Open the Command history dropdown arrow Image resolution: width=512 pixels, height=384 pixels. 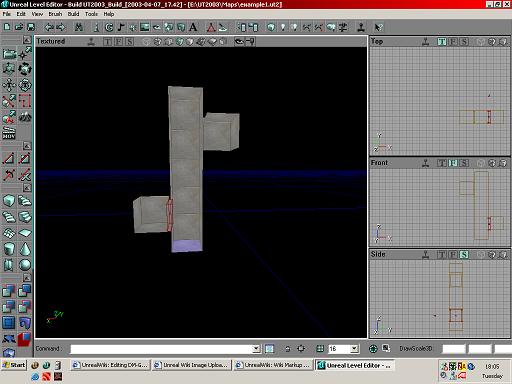tap(256, 349)
